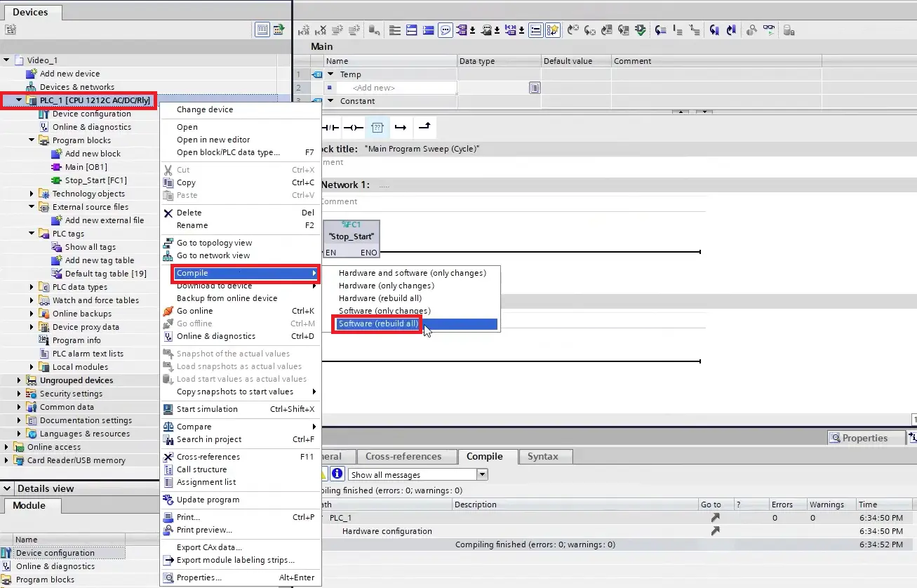Click the collapse all networks toolbar icon
Image resolution: width=917 pixels, height=588 pixels.
429,29
